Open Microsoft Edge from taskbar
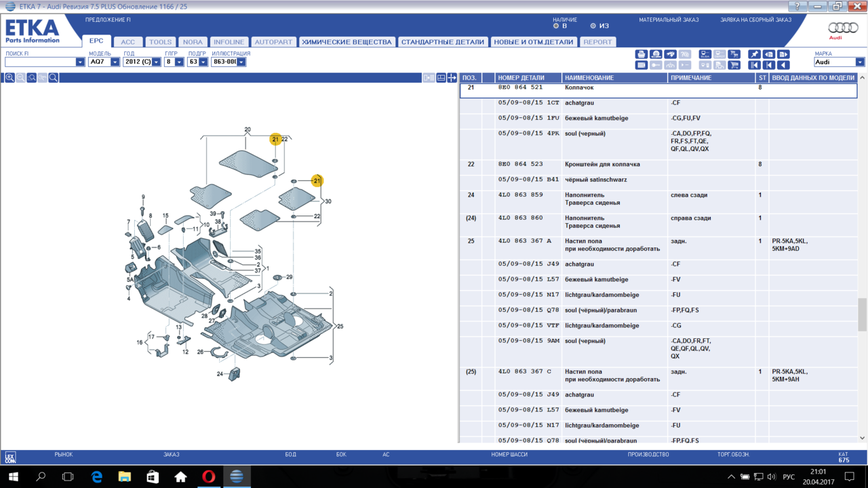The width and height of the screenshot is (868, 488). point(96,476)
